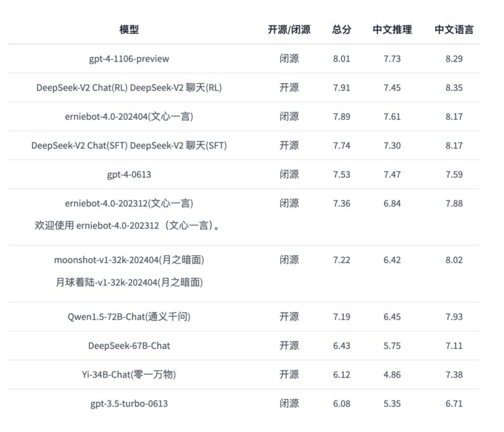Click 开源 in the Yi-34B-Chat row
Screen dimensions: 504x432
[x=289, y=374]
